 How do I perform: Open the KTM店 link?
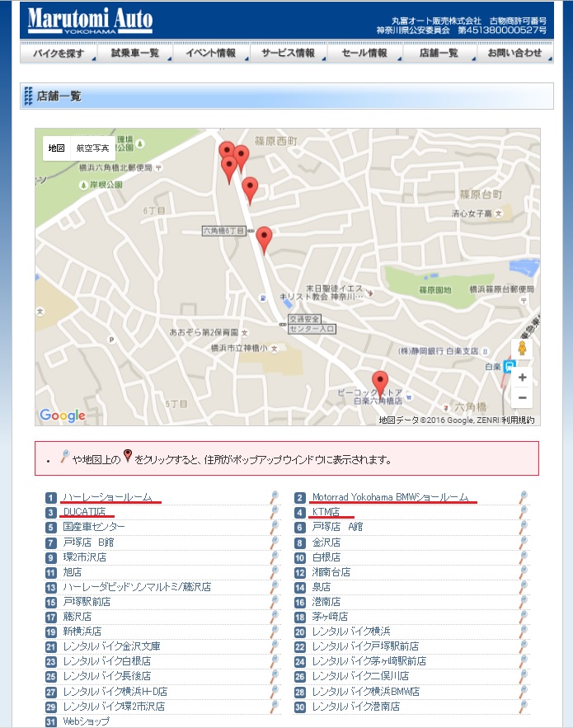(326, 512)
